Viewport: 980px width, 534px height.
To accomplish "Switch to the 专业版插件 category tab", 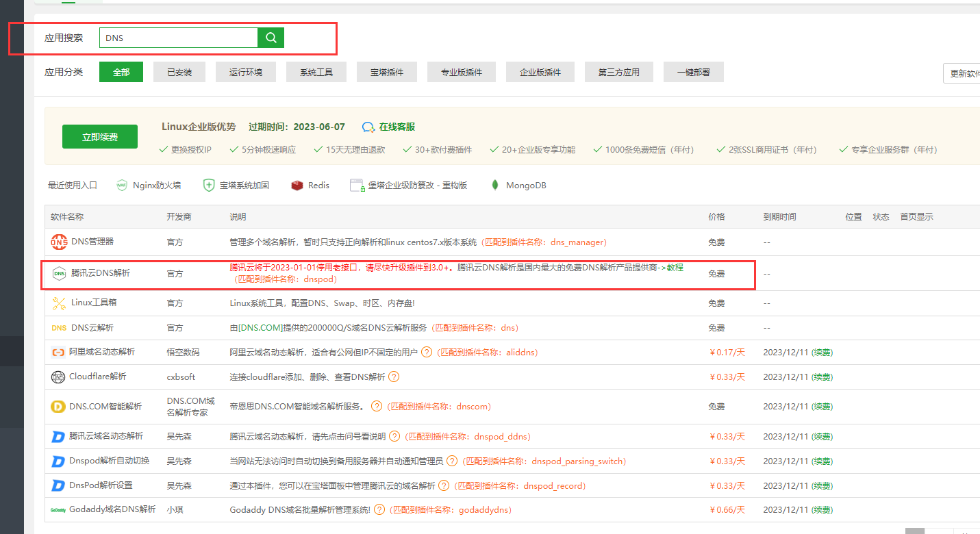I will (x=462, y=72).
